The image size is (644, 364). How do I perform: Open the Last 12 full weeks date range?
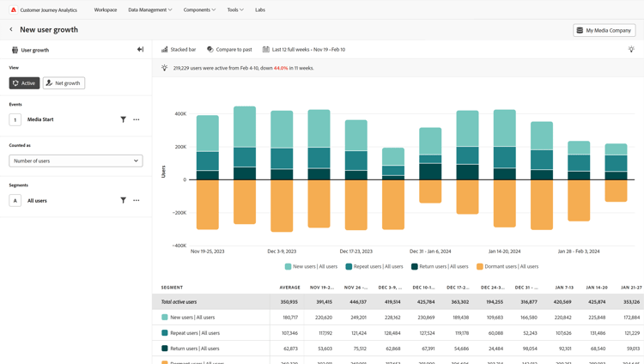click(x=304, y=50)
